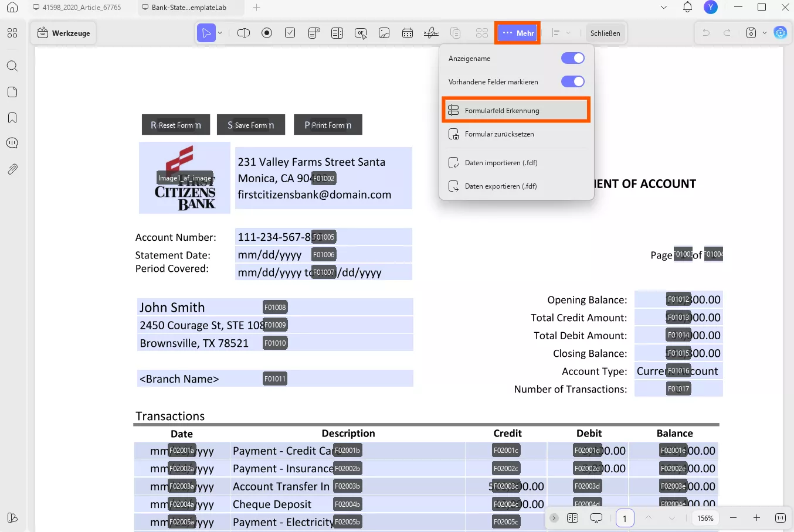
Task: Expand the save options dropdown arrow
Action: click(765, 33)
